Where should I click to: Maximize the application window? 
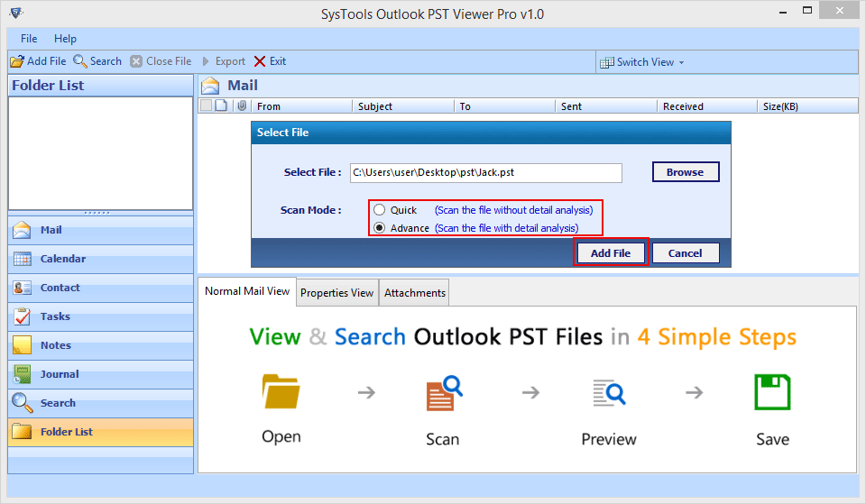pyautogui.click(x=807, y=11)
